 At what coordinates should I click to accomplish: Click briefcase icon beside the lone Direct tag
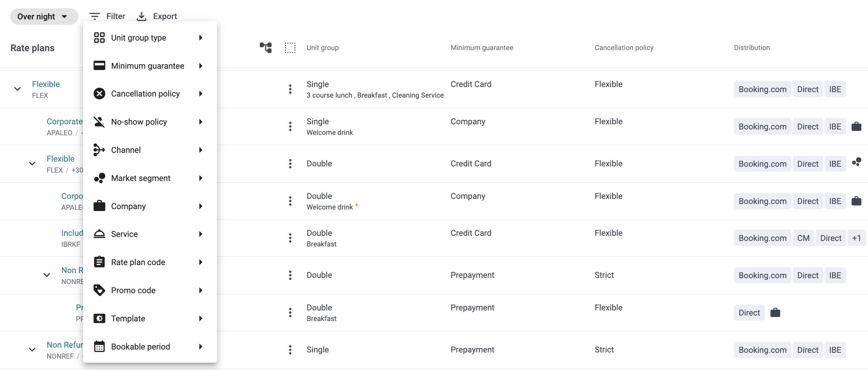pyautogui.click(x=775, y=313)
